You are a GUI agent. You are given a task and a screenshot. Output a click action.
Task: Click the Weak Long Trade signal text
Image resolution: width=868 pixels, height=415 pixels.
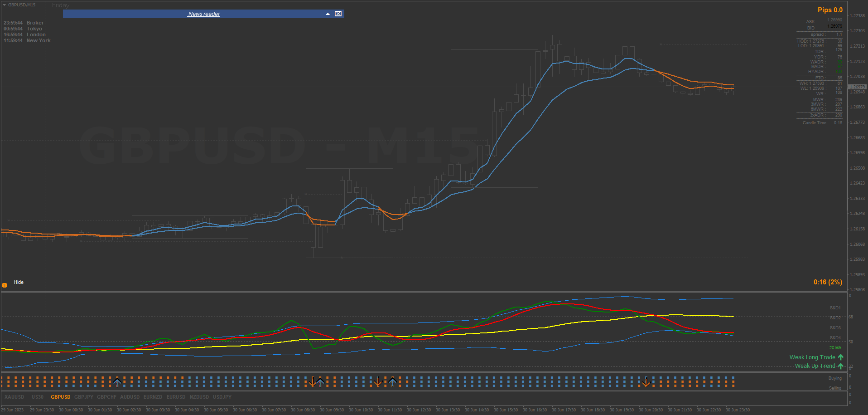coord(812,357)
